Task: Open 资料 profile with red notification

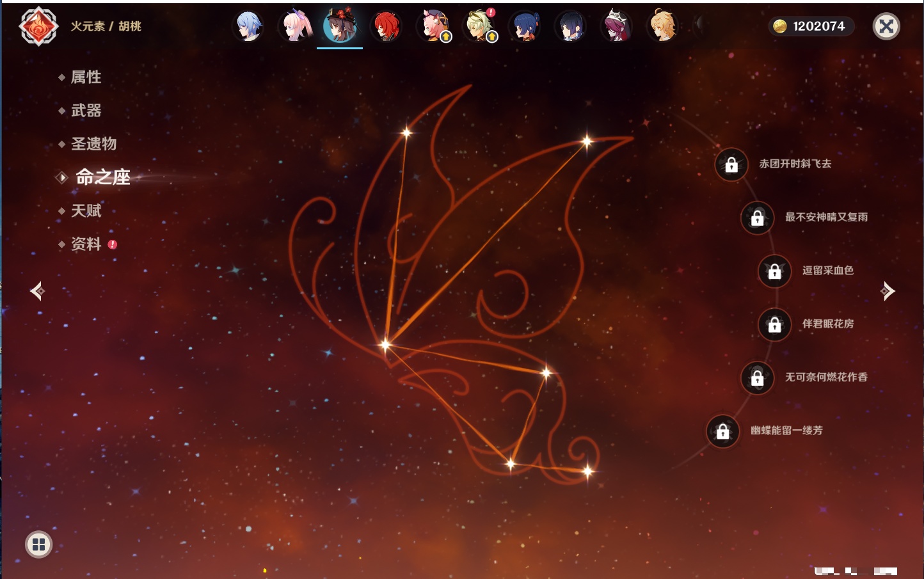Action: (x=86, y=244)
